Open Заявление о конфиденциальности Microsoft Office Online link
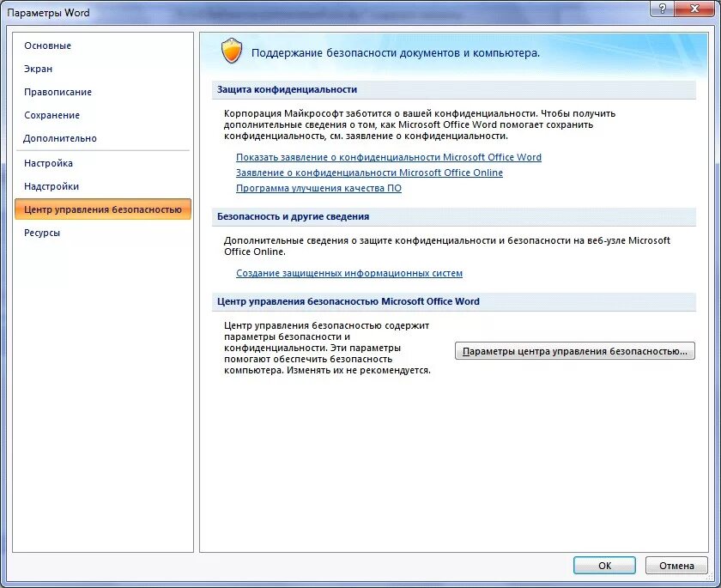The width and height of the screenshot is (721, 588). click(x=369, y=173)
